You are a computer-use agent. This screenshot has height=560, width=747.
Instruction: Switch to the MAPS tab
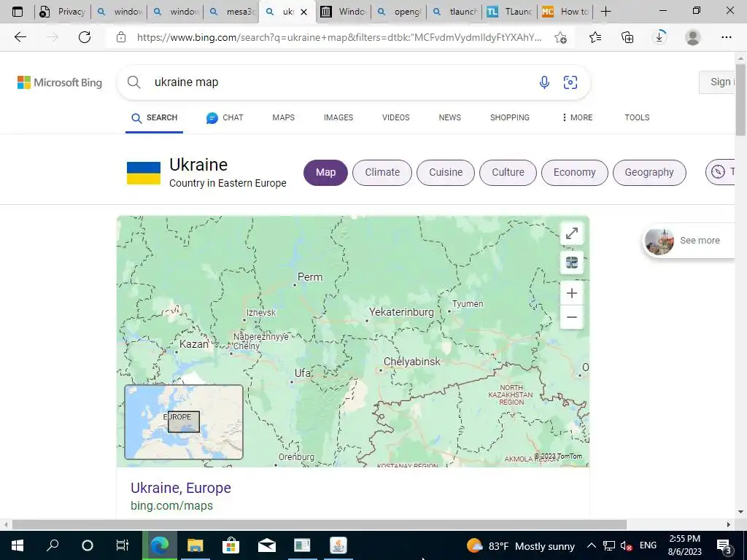pyautogui.click(x=284, y=117)
